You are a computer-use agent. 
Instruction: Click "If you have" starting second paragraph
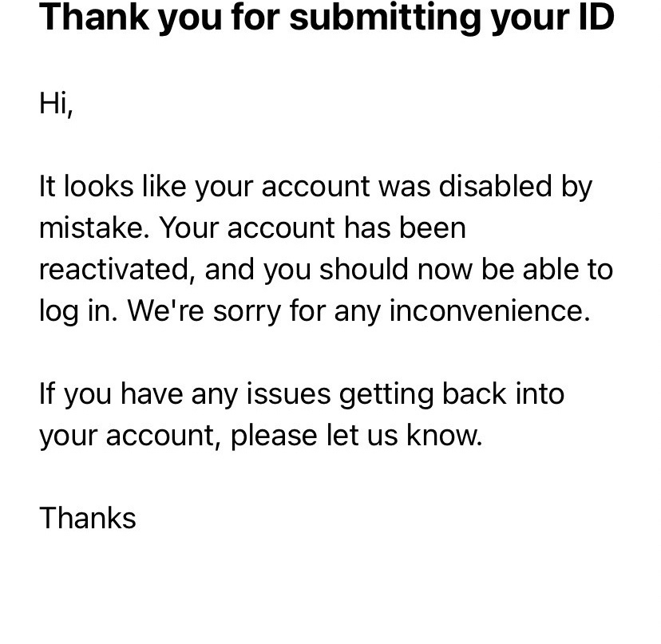pos(111,394)
